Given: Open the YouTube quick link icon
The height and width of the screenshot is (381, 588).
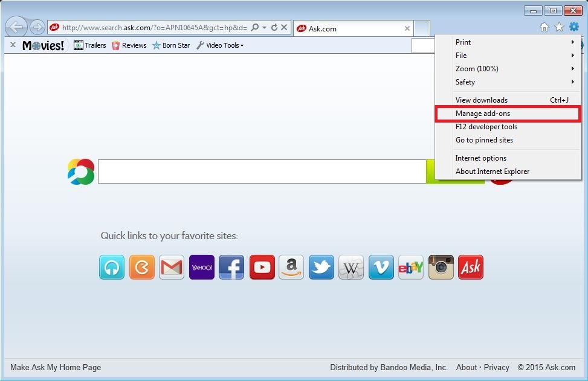Looking at the screenshot, I should tap(262, 267).
